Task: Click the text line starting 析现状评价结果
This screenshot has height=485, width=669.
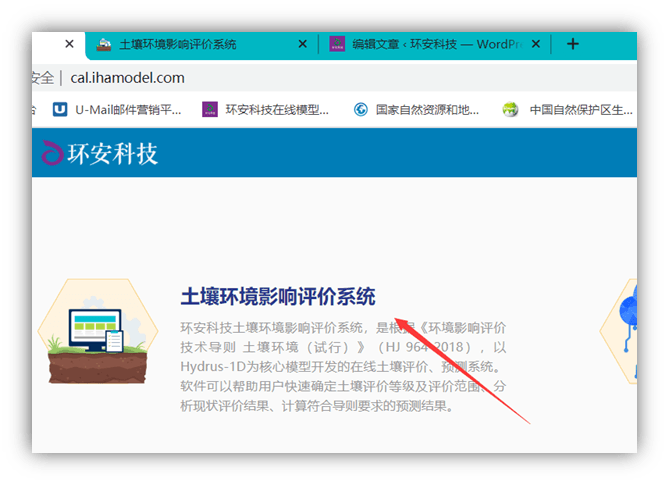Action: [x=317, y=406]
